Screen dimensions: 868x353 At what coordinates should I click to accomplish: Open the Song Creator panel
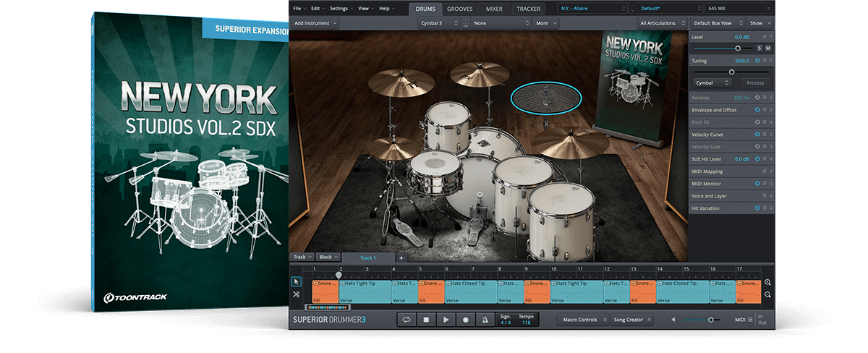click(631, 320)
